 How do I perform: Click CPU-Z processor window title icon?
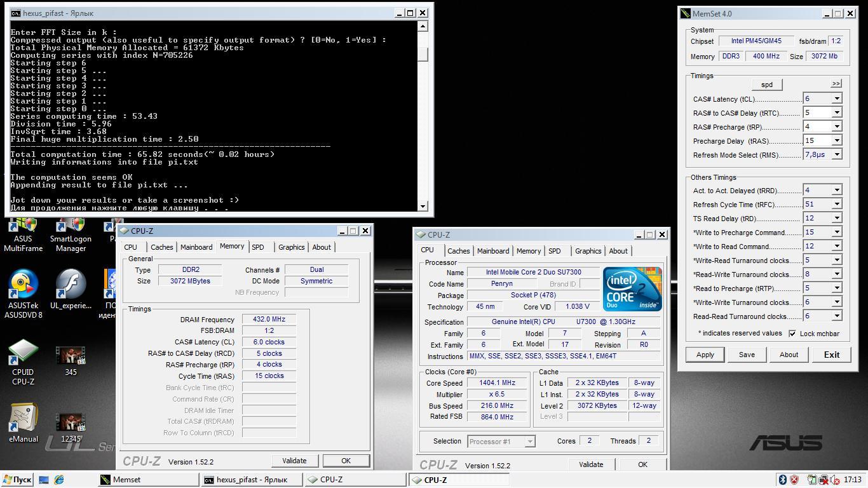pyautogui.click(x=421, y=234)
